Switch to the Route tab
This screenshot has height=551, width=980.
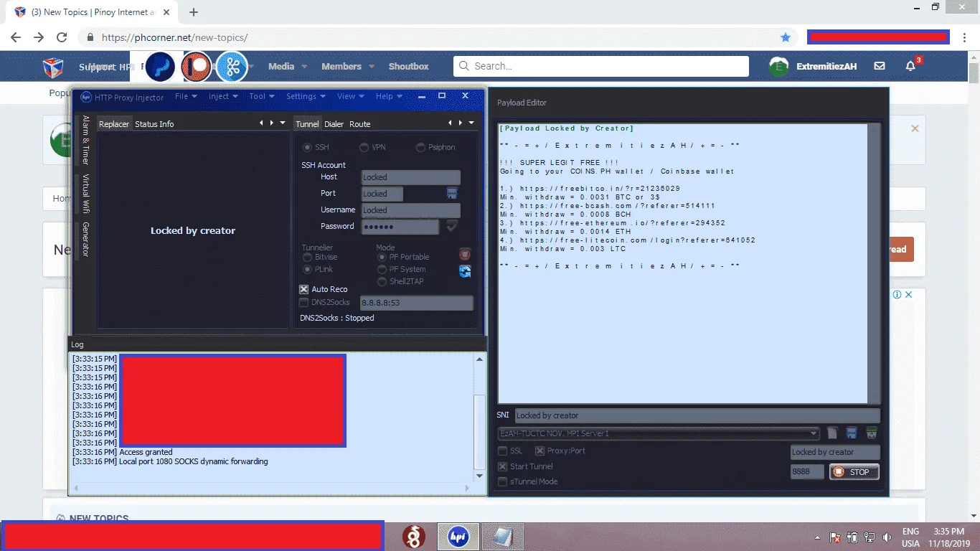[360, 124]
